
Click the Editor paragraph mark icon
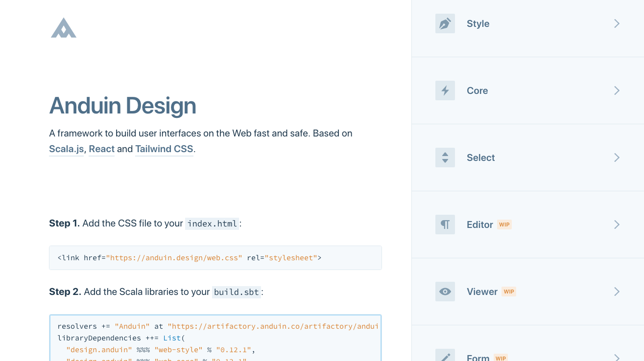445,225
